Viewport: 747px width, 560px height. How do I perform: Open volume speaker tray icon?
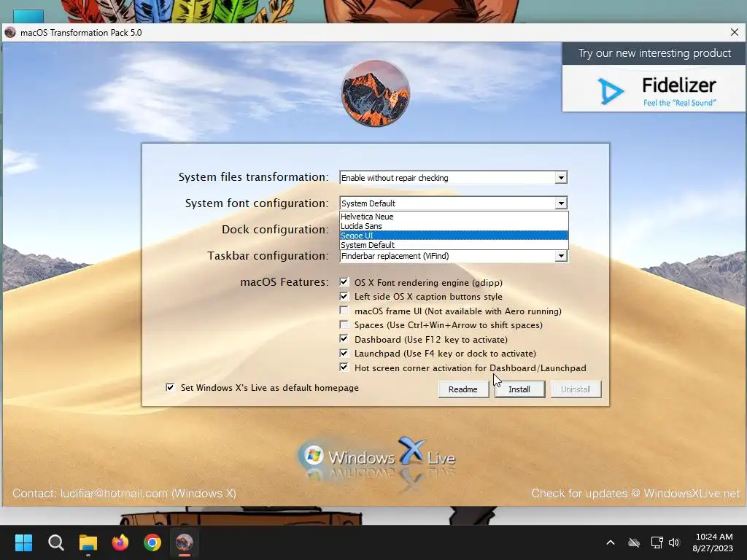point(674,542)
